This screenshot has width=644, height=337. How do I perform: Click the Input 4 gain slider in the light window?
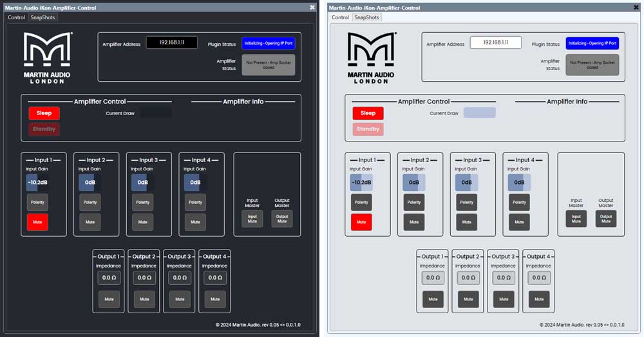point(519,182)
